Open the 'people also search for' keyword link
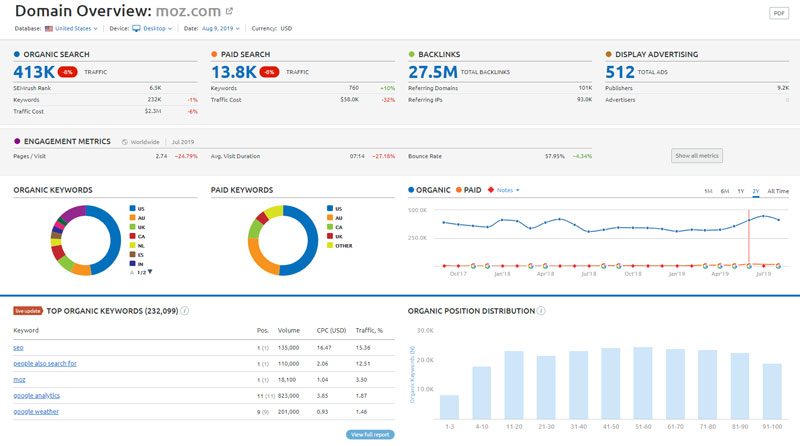Screen dimensions: 800x446 pyautogui.click(x=45, y=363)
